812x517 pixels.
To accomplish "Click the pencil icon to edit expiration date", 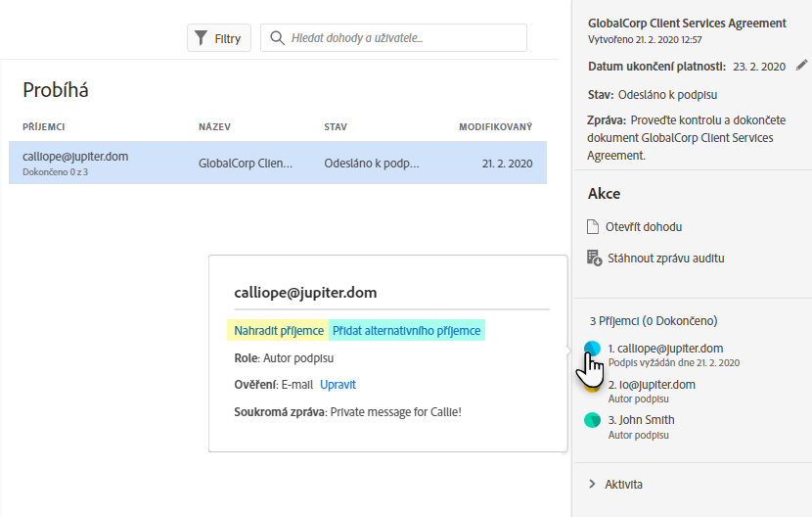I will [802, 66].
